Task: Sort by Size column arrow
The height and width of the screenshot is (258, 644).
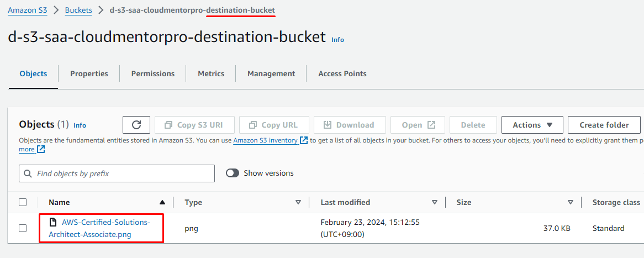Action: click(571, 202)
